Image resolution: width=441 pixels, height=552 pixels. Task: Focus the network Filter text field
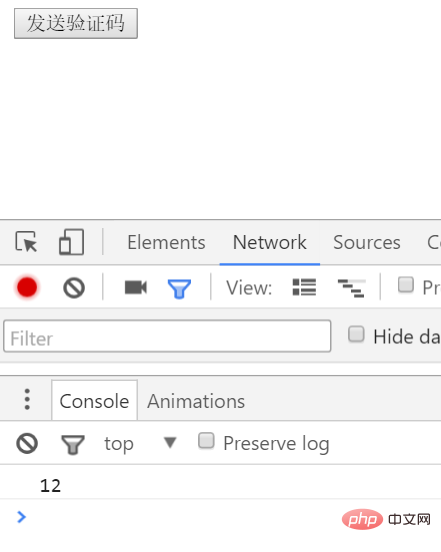click(167, 336)
